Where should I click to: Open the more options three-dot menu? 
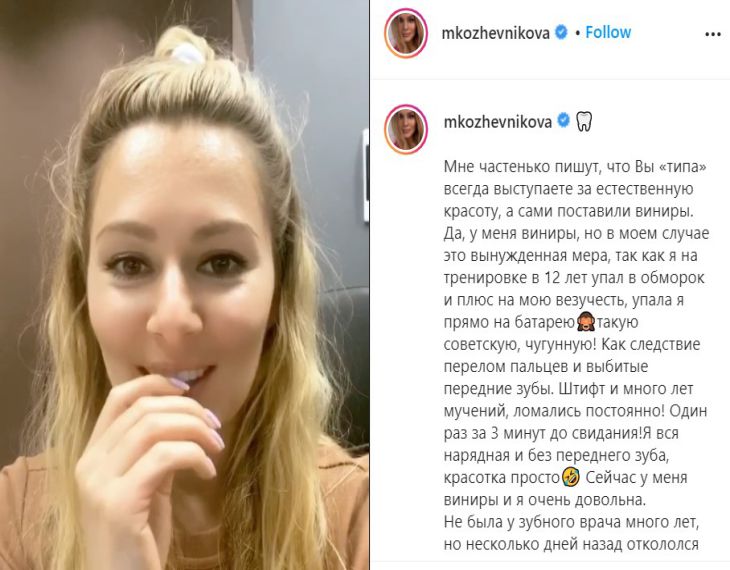coord(713,34)
